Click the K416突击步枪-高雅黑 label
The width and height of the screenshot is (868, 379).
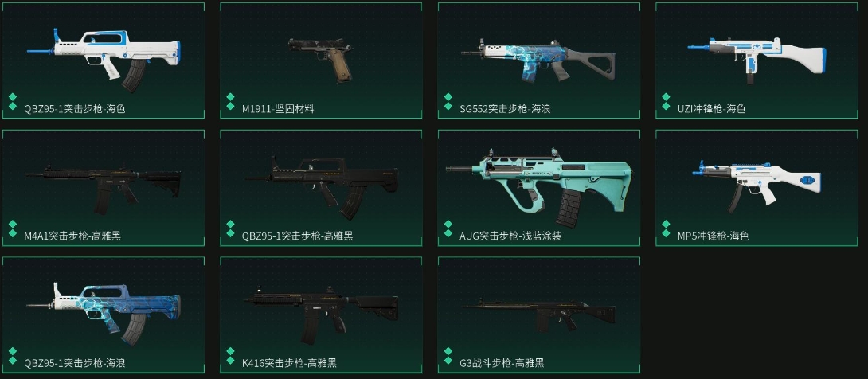(x=289, y=364)
